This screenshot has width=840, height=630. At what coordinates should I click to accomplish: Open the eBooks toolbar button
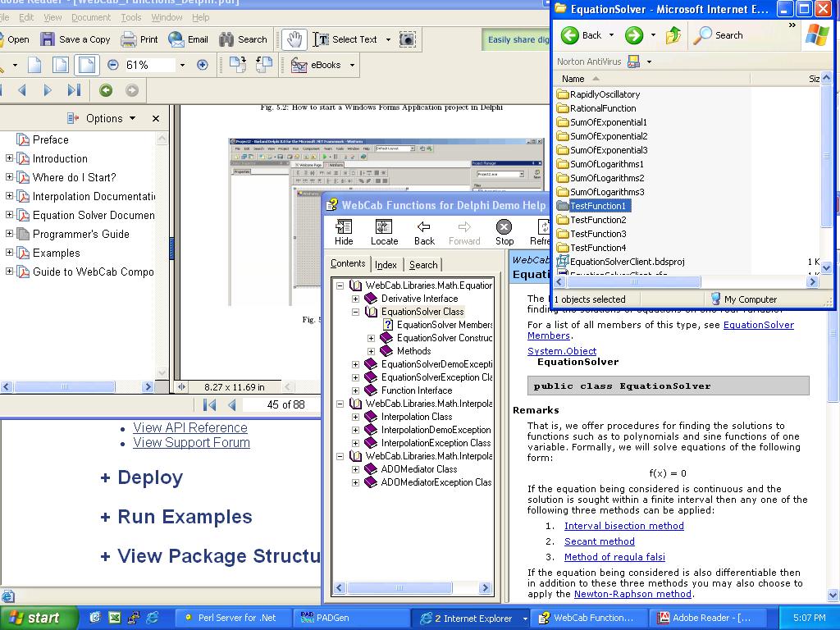click(x=316, y=65)
